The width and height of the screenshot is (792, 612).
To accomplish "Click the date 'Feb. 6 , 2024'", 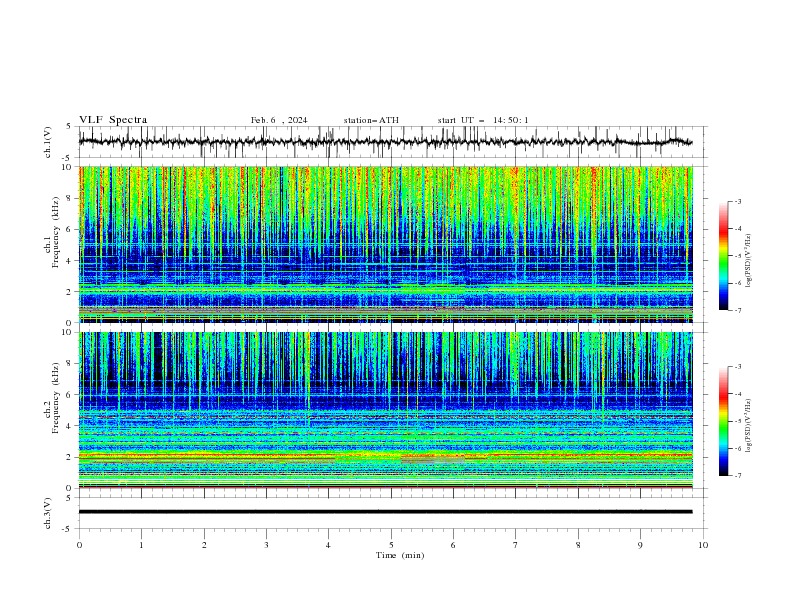I will 279,120.
